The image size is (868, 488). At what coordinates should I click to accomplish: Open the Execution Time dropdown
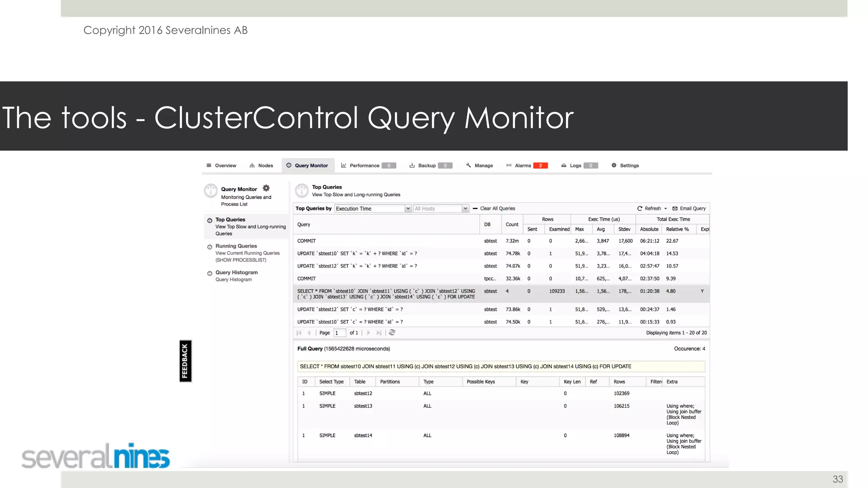(x=373, y=208)
